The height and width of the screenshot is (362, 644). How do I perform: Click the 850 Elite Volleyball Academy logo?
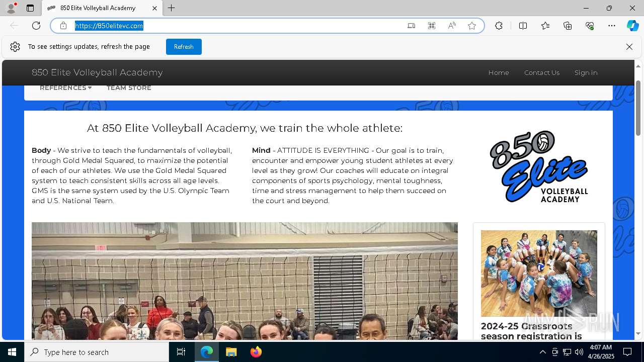[x=539, y=166]
